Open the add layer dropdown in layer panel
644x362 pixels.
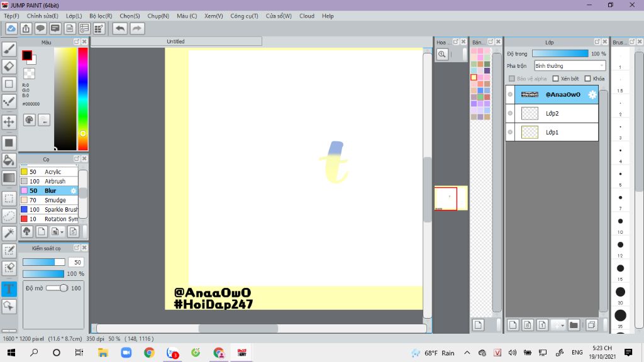click(x=563, y=325)
